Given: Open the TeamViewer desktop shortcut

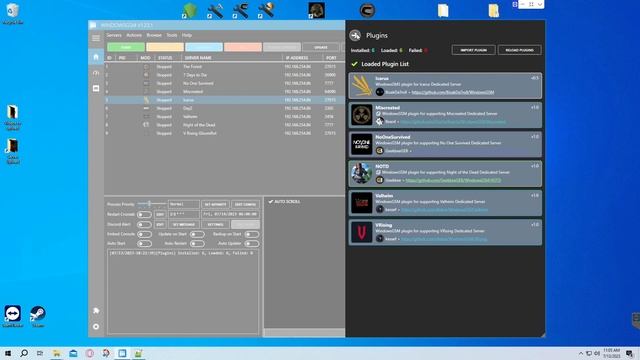Looking at the screenshot, I should (x=13, y=316).
